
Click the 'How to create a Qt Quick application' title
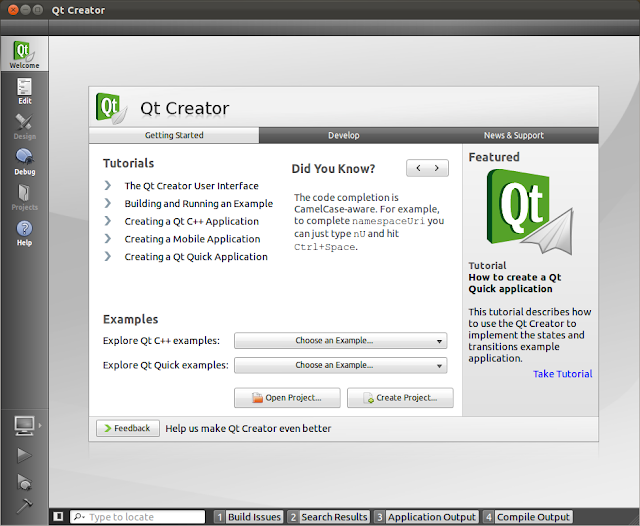click(515, 283)
